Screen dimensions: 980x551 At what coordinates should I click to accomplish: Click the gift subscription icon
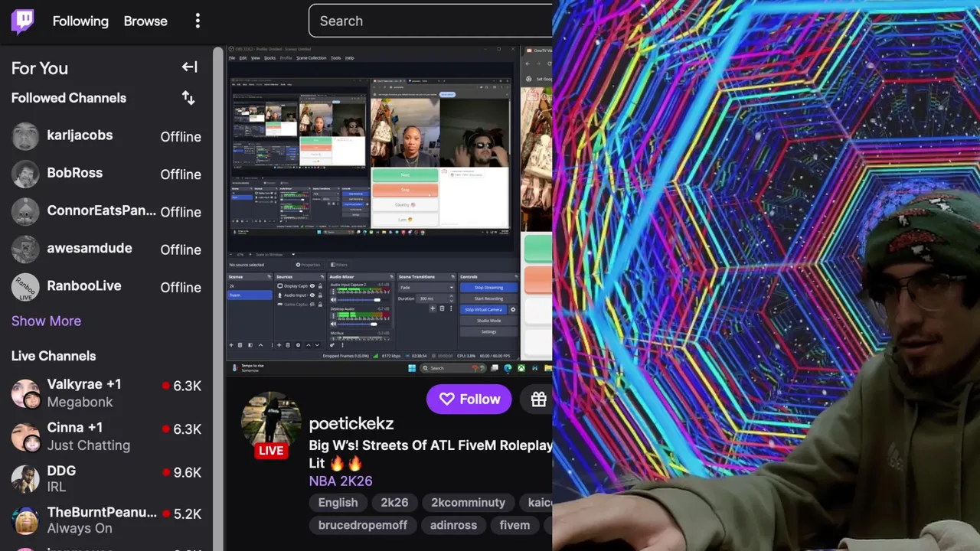(x=539, y=399)
